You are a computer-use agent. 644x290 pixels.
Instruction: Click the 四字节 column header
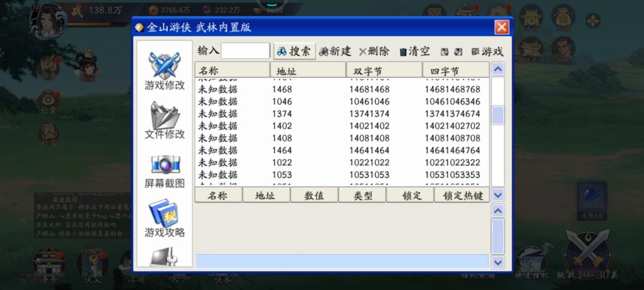click(456, 70)
